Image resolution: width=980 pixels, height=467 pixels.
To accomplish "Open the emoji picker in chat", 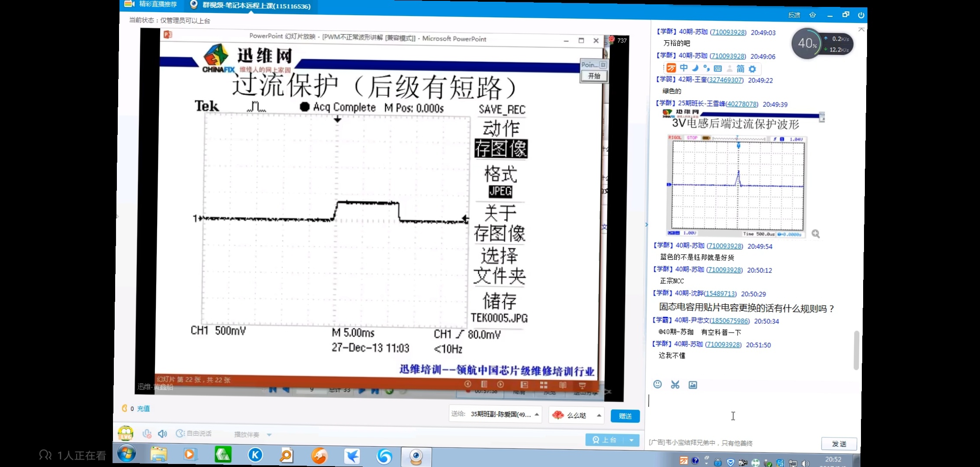I will pyautogui.click(x=658, y=384).
